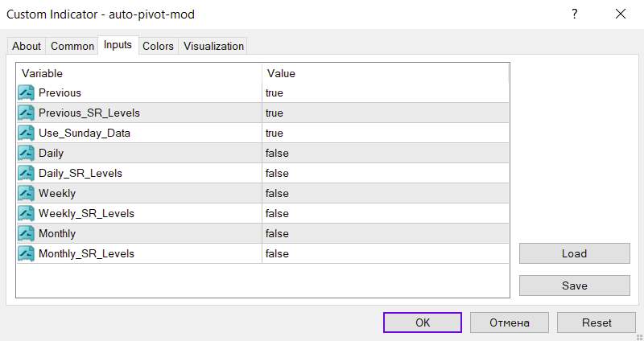644x341 pixels.
Task: Select the Daily_SR_Levels row icon
Action: 26,173
